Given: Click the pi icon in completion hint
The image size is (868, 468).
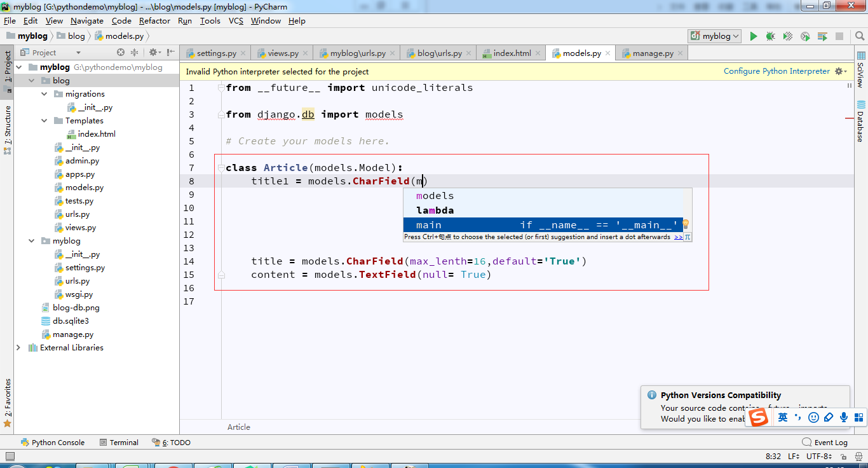Looking at the screenshot, I should [688, 237].
